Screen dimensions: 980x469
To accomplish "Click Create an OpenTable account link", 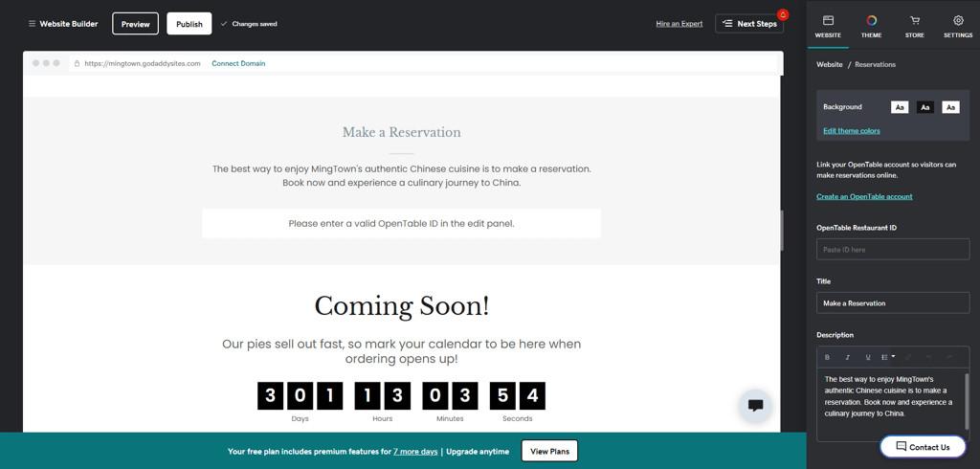I will (864, 196).
